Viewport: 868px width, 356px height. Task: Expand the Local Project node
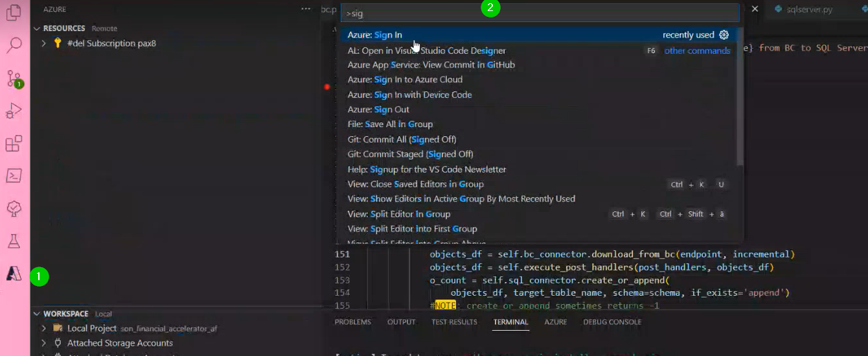pyautogui.click(x=44, y=328)
